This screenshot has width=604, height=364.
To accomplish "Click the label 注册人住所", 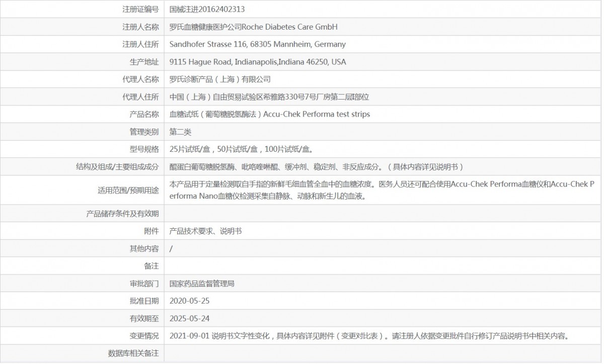I will coord(140,44).
